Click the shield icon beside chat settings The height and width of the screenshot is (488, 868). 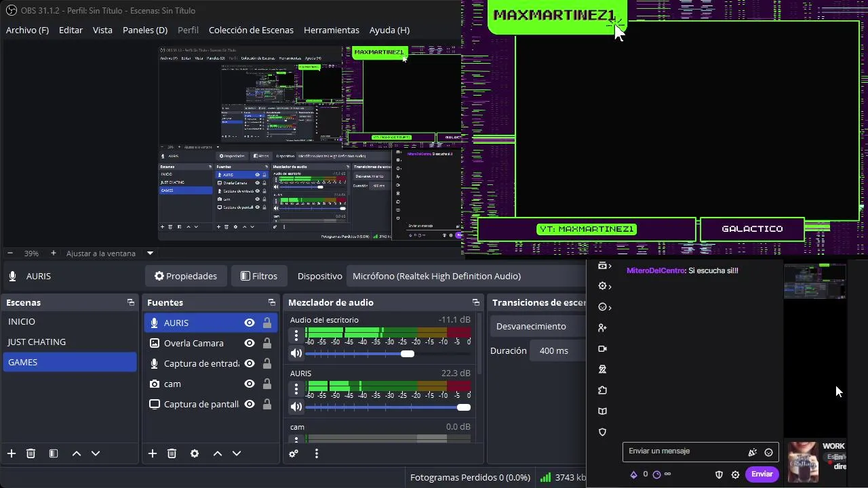[x=719, y=474]
